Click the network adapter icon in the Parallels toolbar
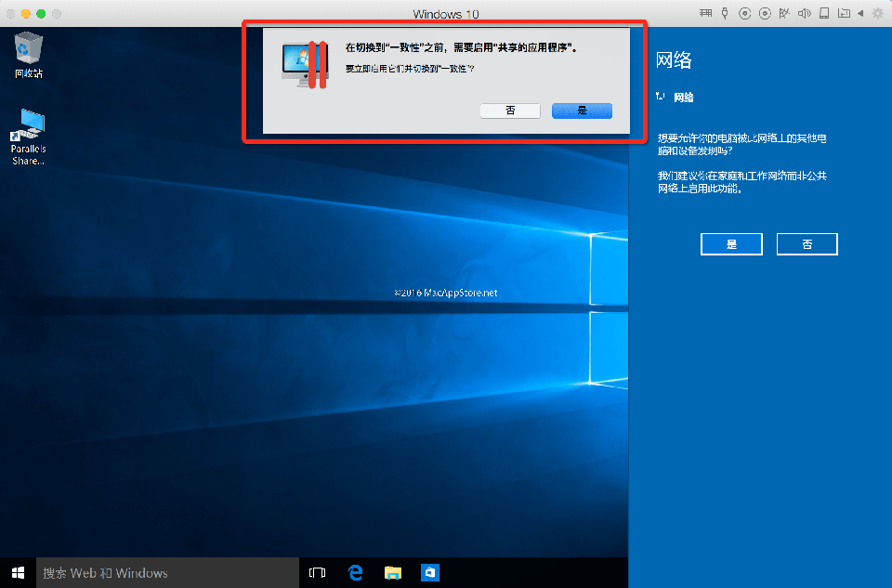The width and height of the screenshot is (892, 588). 784,13
